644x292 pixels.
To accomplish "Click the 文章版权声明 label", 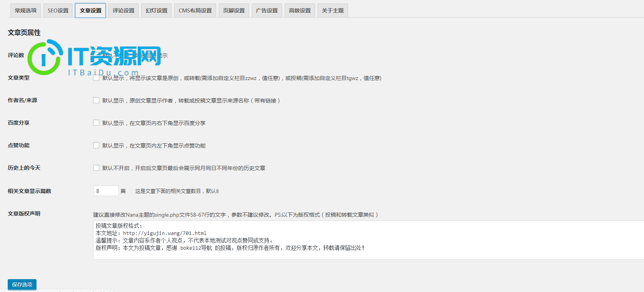I will 24,214.
